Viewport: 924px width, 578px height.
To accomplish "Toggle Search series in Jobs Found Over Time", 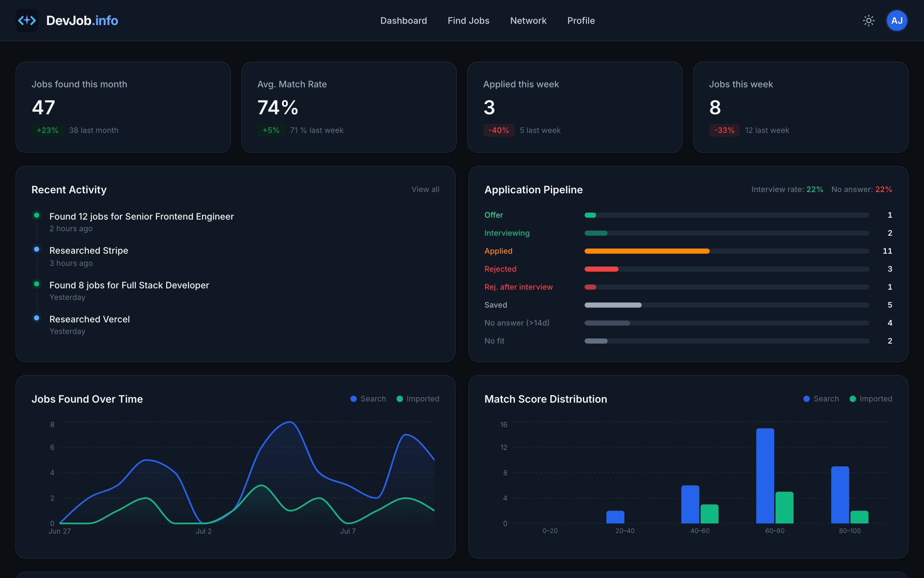I will (x=368, y=399).
